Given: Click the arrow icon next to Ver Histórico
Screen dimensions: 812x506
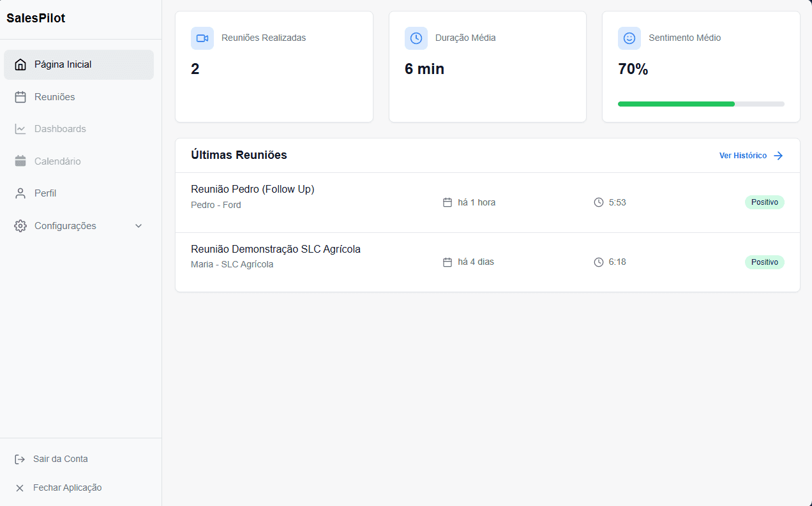Looking at the screenshot, I should [x=778, y=155].
